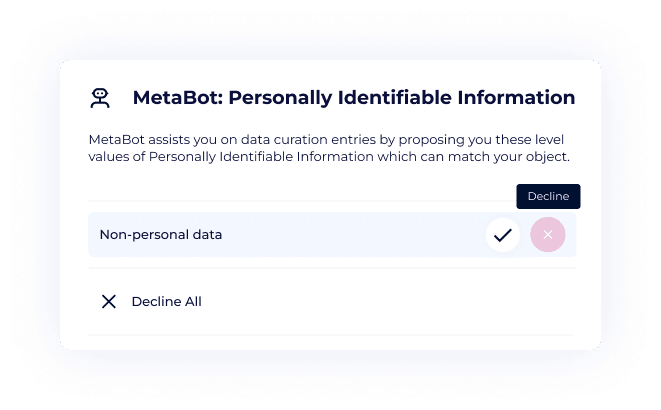
Task: Click the dialog title MetaBot: Personally Identifiable Information
Action: [x=353, y=98]
